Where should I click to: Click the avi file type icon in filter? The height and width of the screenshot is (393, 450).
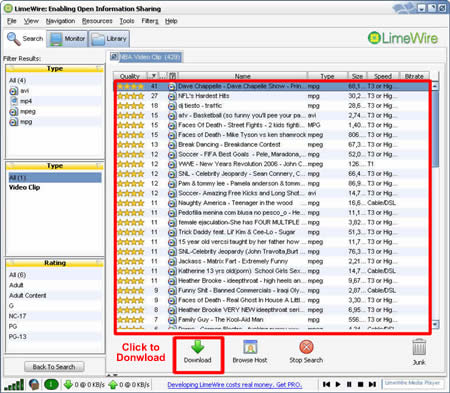[x=13, y=91]
